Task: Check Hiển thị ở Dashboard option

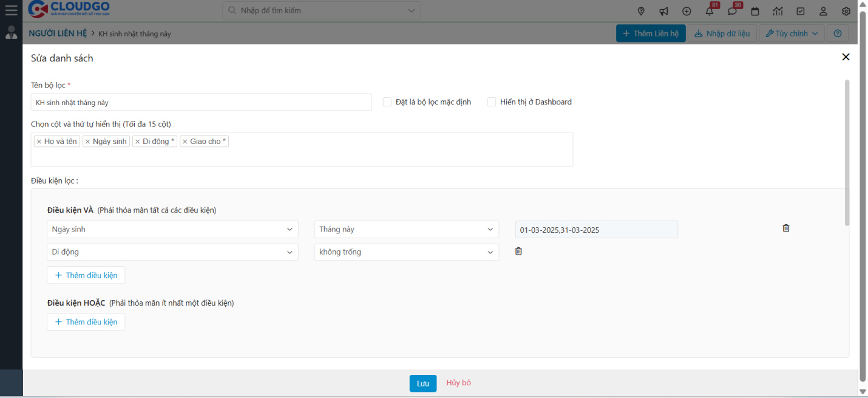Action: click(x=492, y=102)
